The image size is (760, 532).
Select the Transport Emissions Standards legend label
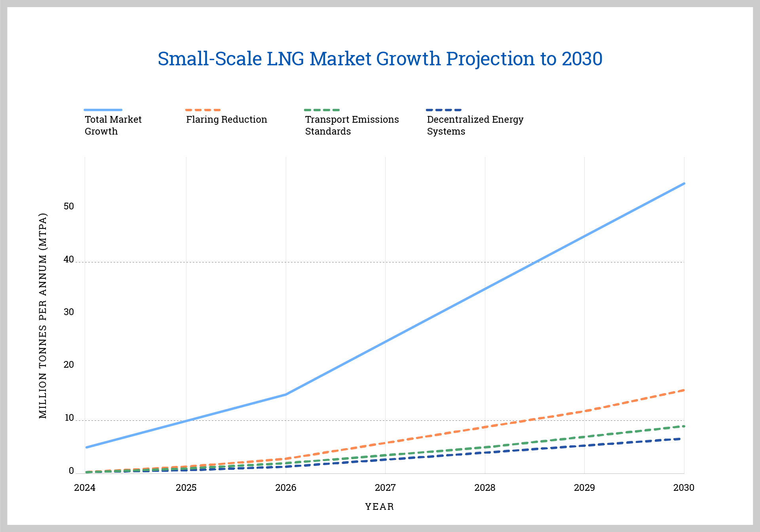(351, 125)
